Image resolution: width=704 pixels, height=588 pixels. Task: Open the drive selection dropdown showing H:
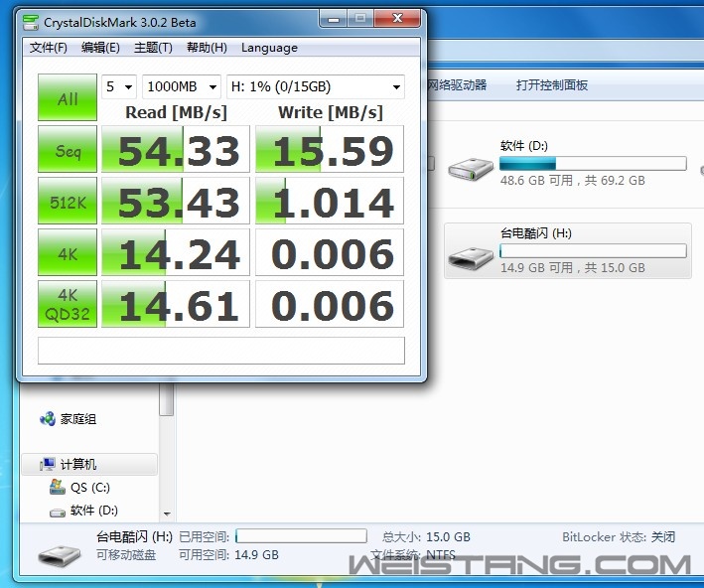[315, 86]
